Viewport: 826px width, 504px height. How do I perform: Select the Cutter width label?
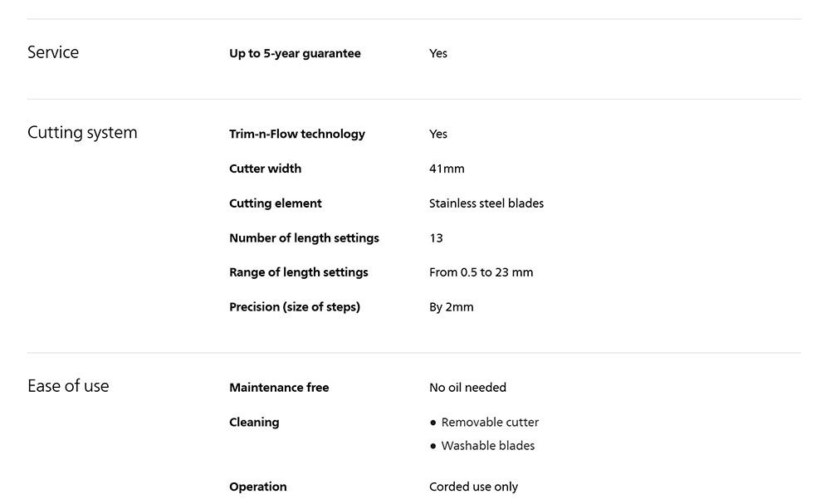click(x=266, y=169)
